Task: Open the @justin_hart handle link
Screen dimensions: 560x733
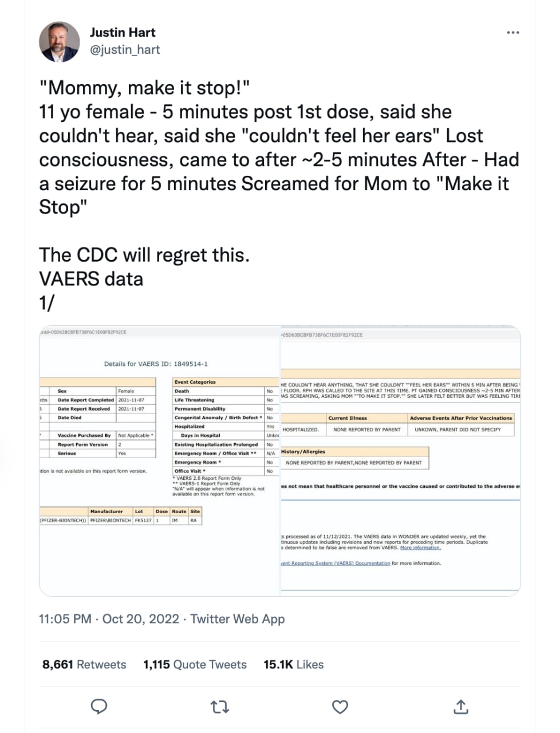Action: (x=125, y=50)
